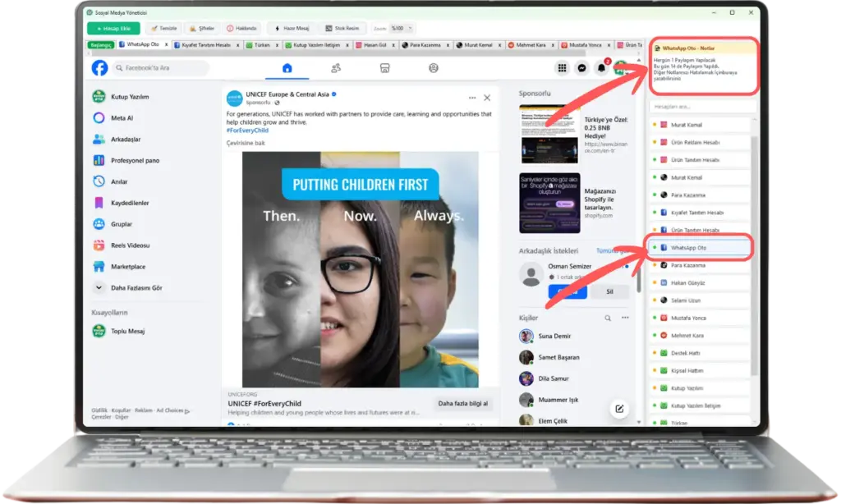The image size is (841, 504).
Task: Switch to the Mehmet Kara tab
Action: coord(531,45)
